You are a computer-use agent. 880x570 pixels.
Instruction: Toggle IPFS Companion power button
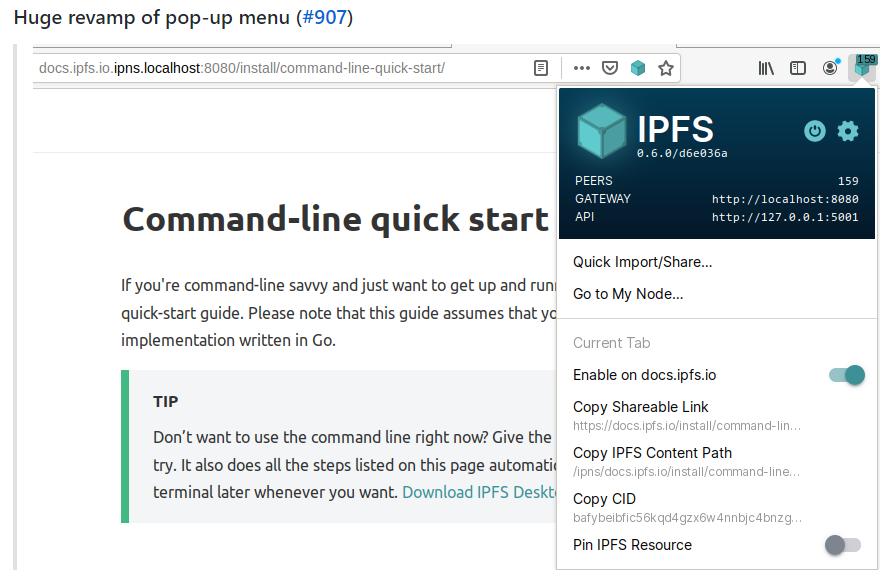pos(814,131)
